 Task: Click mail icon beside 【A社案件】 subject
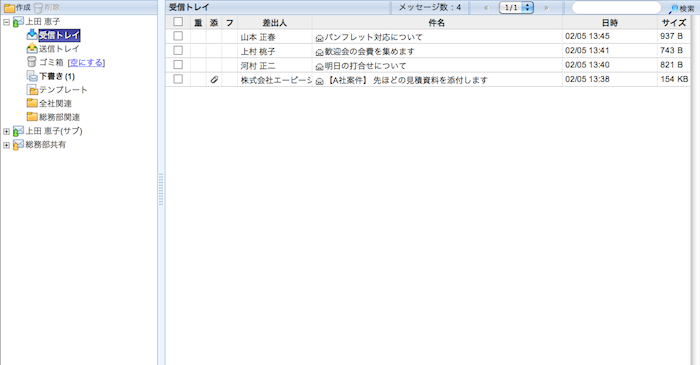(320, 81)
